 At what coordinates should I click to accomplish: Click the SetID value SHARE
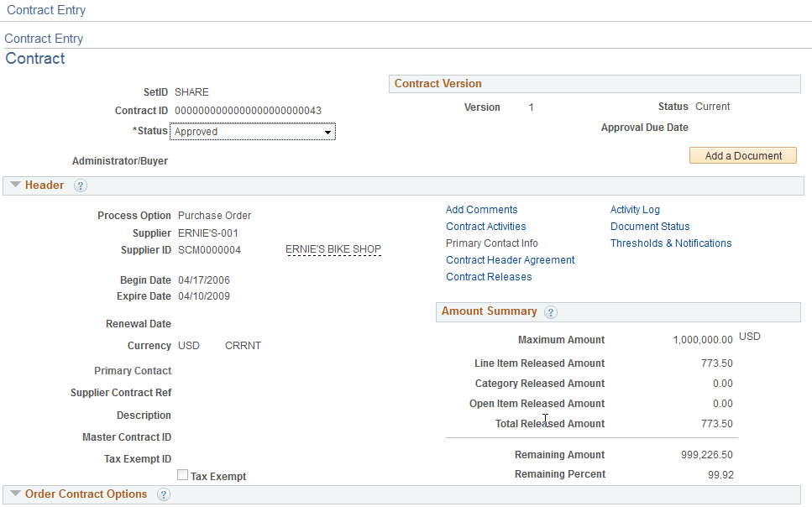191,92
